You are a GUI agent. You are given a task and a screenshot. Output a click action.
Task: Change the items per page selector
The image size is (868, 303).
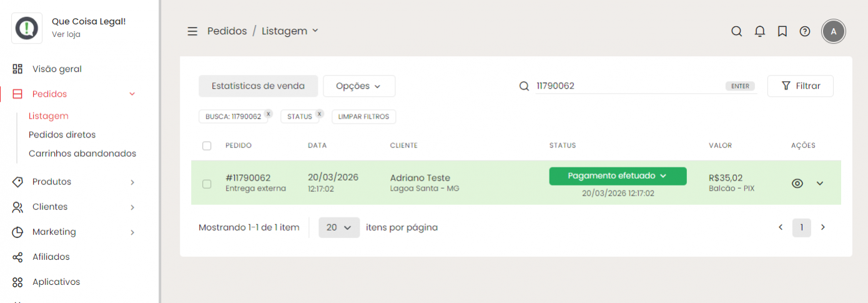pos(339,227)
